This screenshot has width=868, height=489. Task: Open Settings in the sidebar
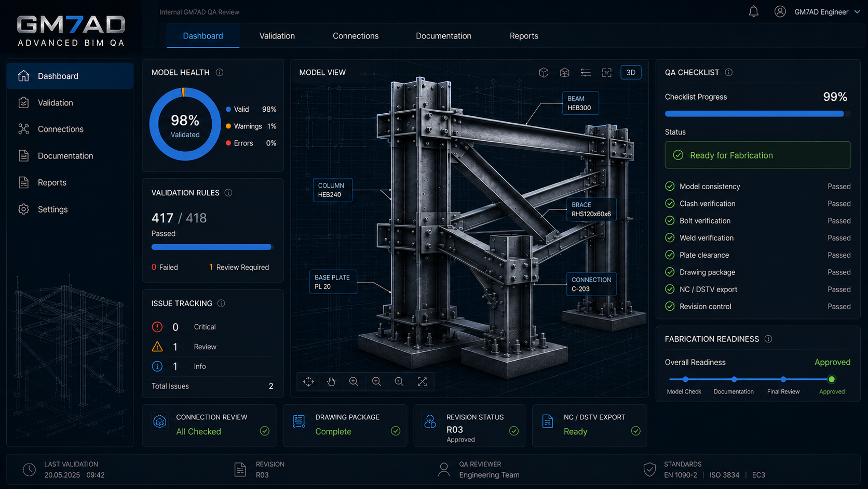[x=70, y=209]
